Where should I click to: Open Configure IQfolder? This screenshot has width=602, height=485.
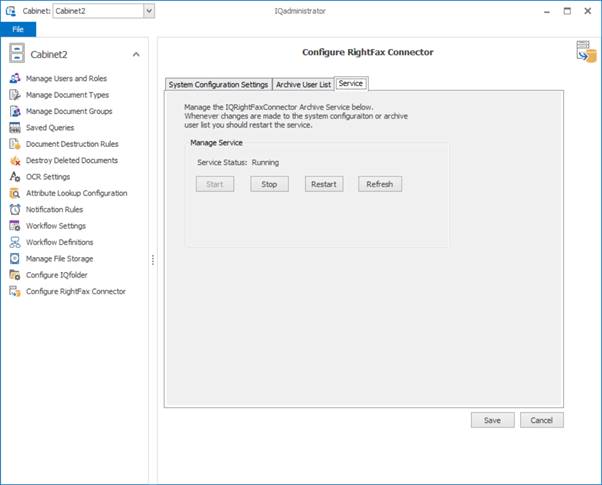tap(56, 275)
